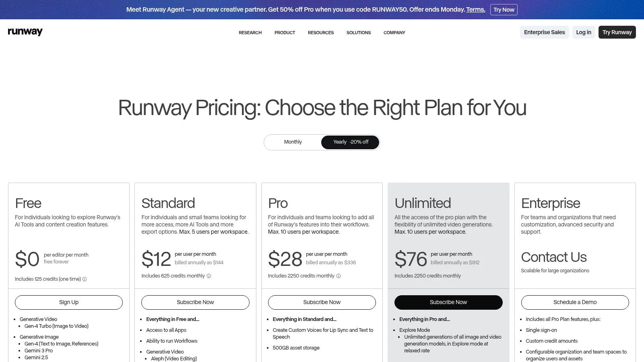
Task: Schedule a Demo for Enterprise
Action: (x=575, y=302)
